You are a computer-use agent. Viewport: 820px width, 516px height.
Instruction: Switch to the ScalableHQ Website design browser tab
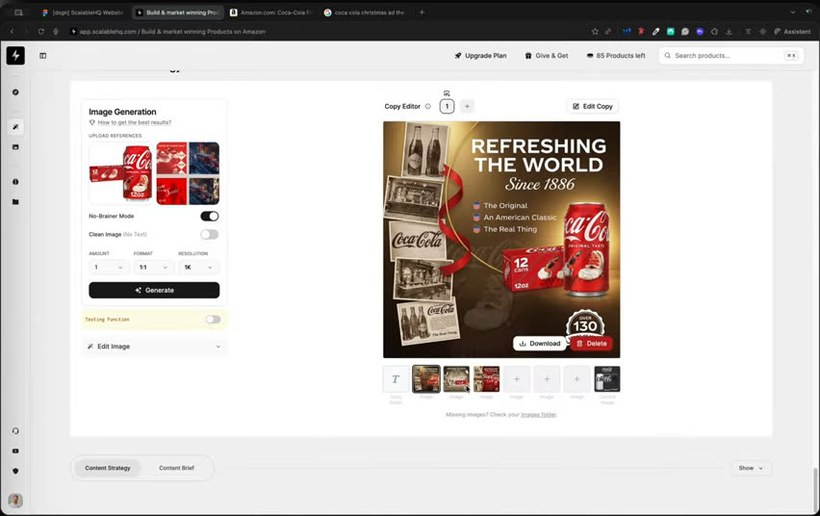tap(83, 12)
